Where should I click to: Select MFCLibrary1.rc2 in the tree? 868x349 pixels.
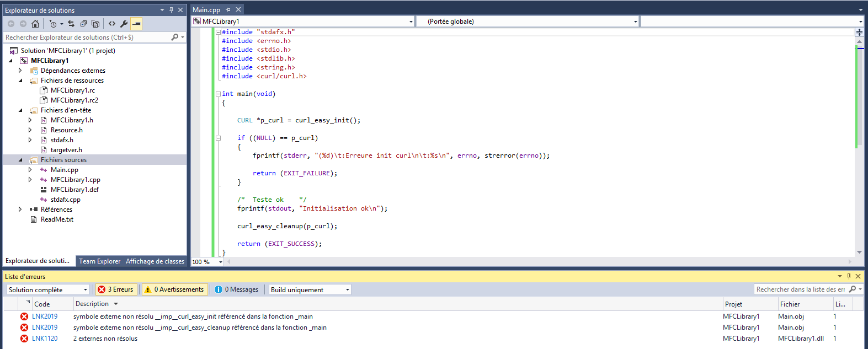click(74, 100)
